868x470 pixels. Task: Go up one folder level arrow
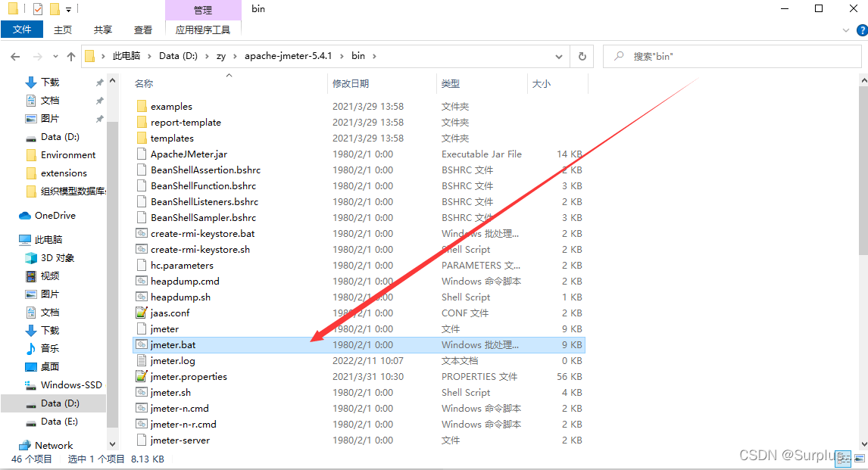71,57
